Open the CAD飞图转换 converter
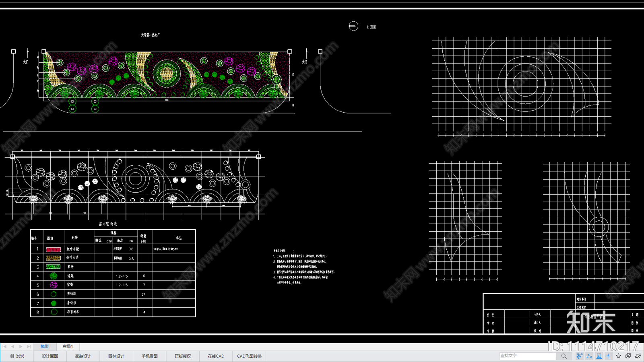The height and width of the screenshot is (362, 644). pyautogui.click(x=250, y=356)
